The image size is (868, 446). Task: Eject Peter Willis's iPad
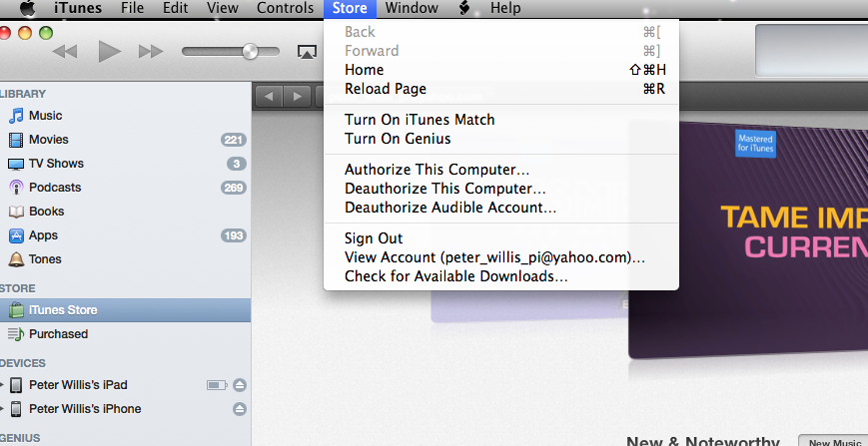pos(239,385)
